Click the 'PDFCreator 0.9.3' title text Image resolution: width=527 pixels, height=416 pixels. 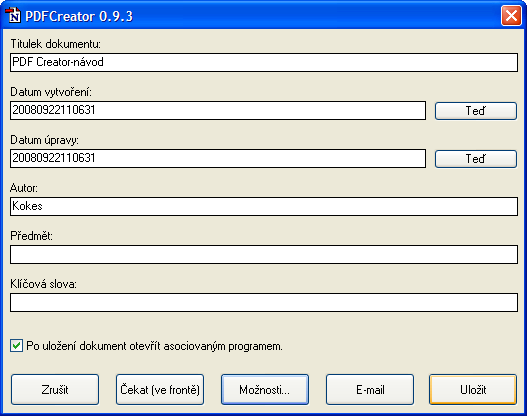(x=79, y=16)
